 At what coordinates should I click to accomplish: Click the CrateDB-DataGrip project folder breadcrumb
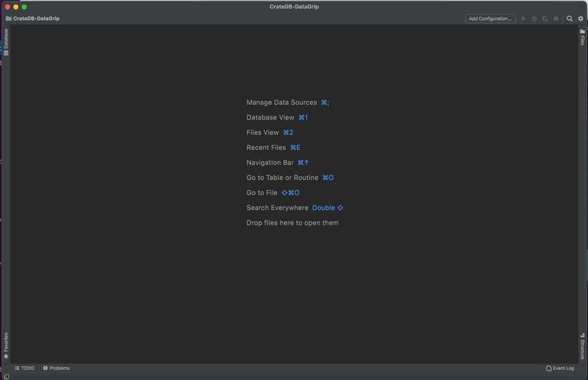click(x=33, y=18)
